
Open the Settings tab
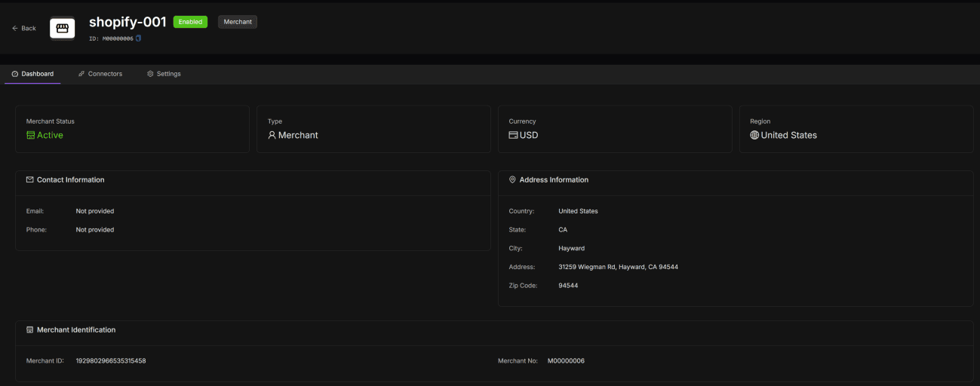tap(164, 74)
